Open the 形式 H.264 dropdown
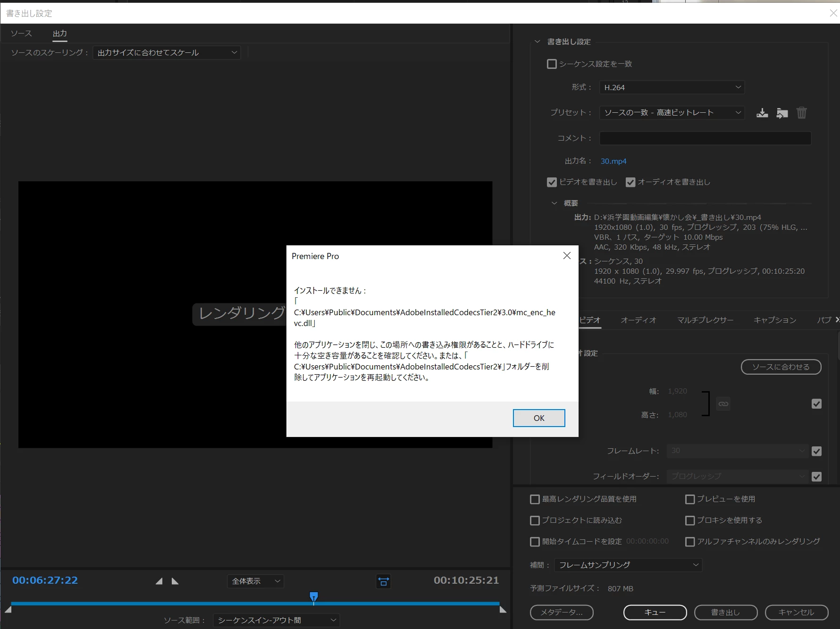 [672, 87]
